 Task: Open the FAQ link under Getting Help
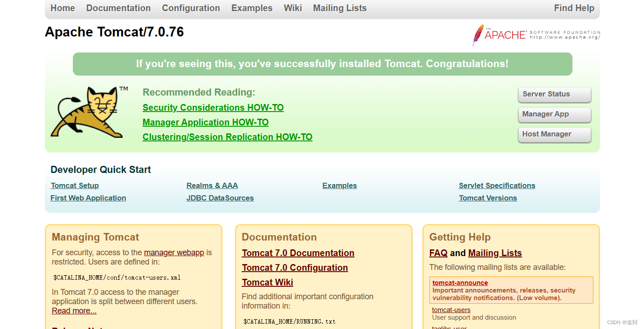pos(438,253)
